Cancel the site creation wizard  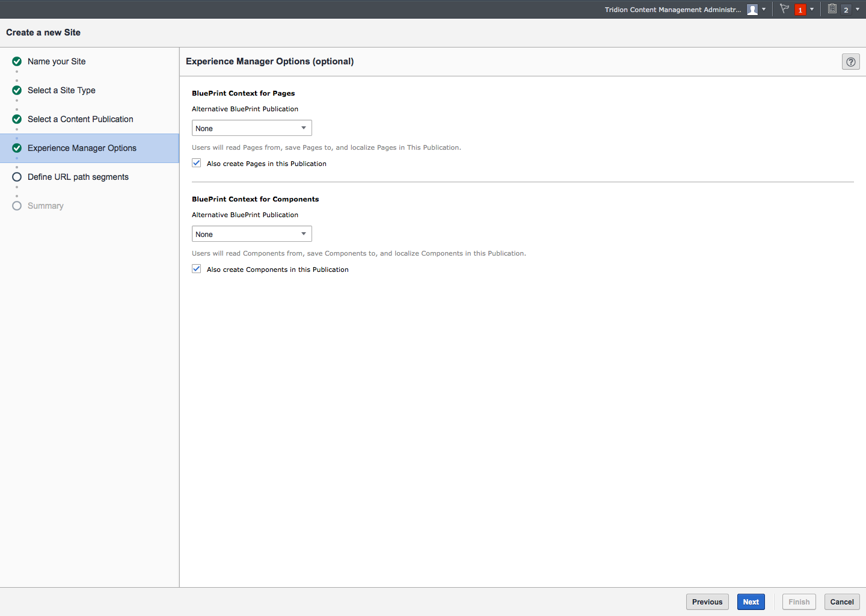[x=841, y=602]
